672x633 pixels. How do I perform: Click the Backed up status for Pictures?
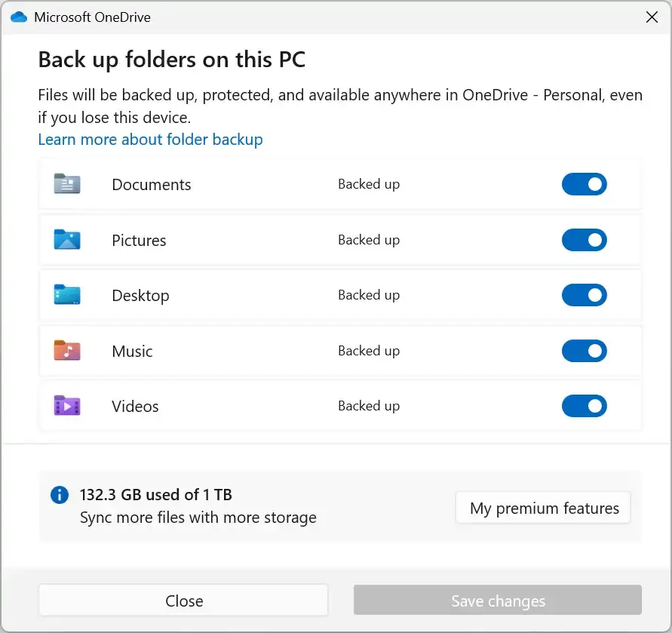point(368,240)
